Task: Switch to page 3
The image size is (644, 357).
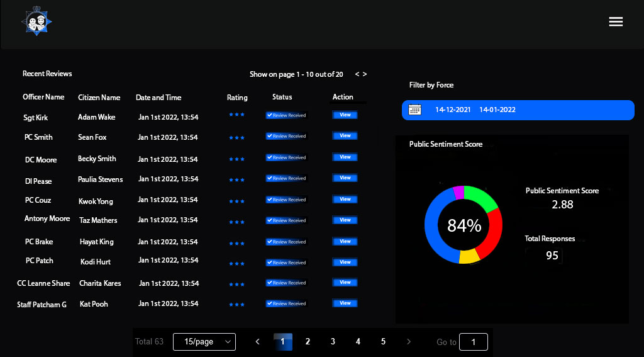Action: coord(333,342)
